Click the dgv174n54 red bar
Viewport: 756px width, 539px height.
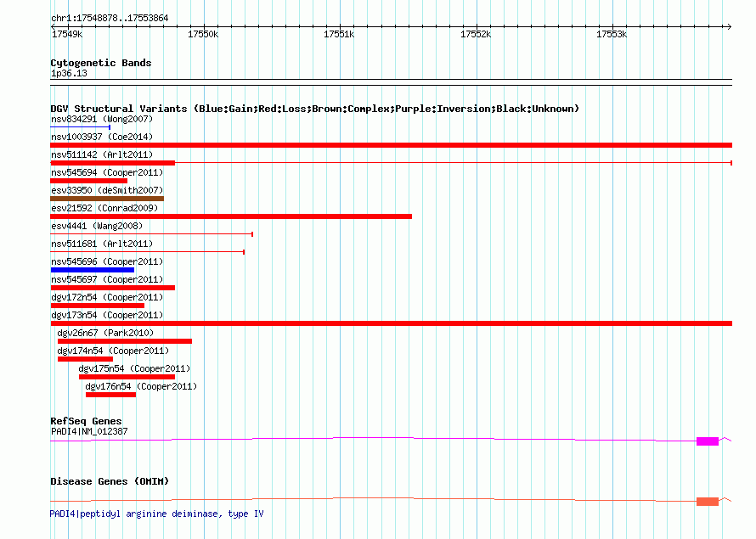(85, 359)
